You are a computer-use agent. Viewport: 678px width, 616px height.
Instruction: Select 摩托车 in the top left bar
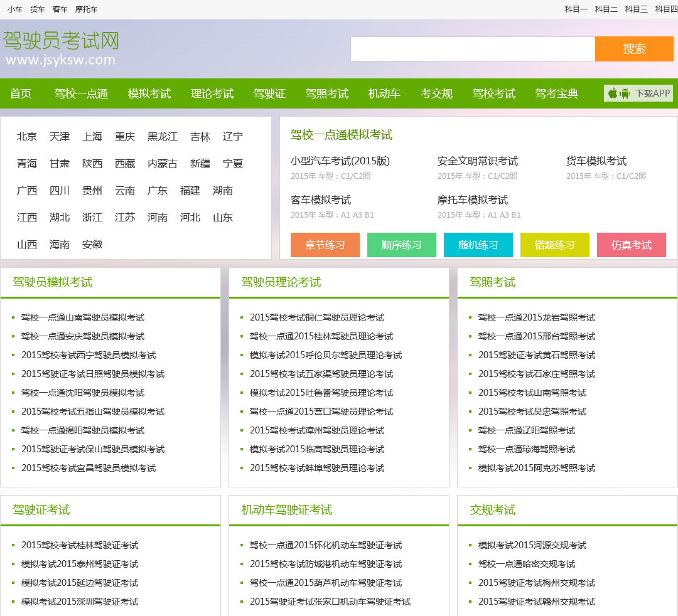coord(87,9)
